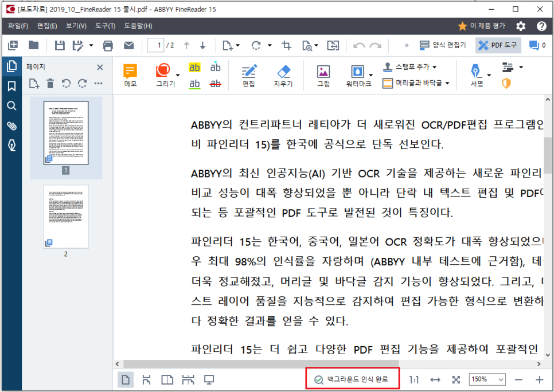Viewport: 554px width, 392px height.
Task: Set zoom to actual size 1:1
Action: click(413, 380)
